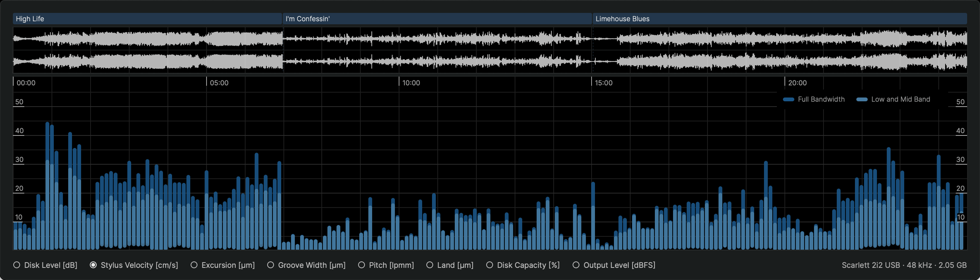Viewport: 980px width, 280px height.
Task: Enable the Disk Capacity [%] display
Action: tap(490, 265)
